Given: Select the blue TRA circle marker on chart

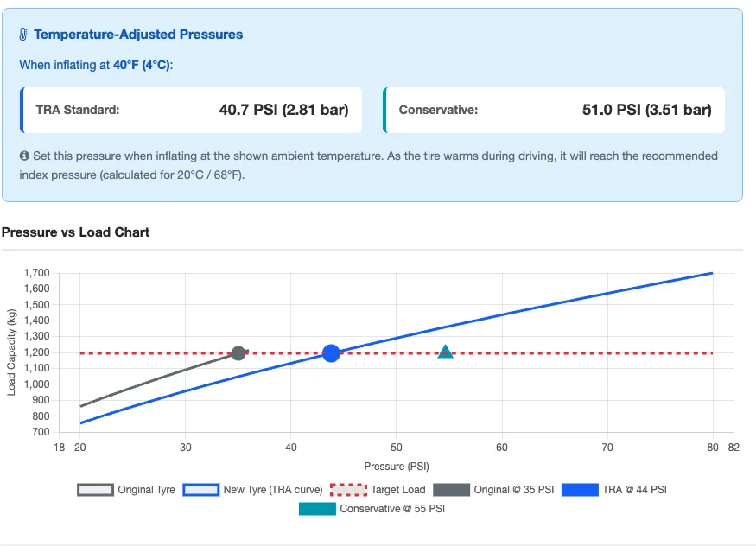Looking at the screenshot, I should (x=331, y=352).
